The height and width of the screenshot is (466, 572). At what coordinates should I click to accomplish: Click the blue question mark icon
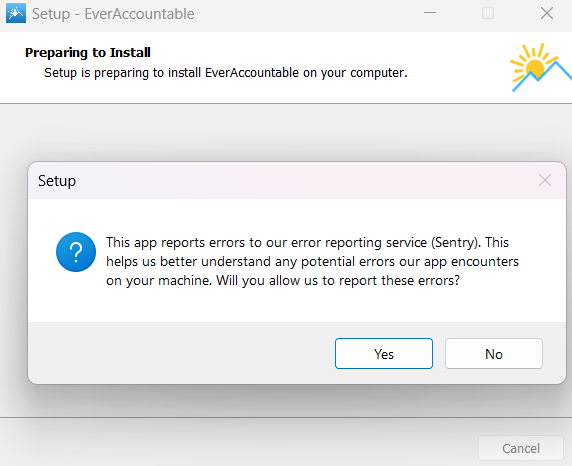pos(76,252)
